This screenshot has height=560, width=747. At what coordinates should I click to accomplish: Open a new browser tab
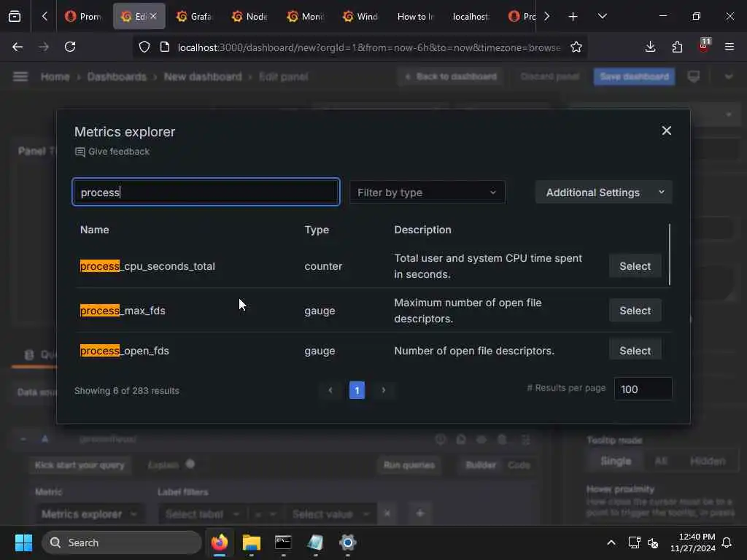pyautogui.click(x=573, y=17)
